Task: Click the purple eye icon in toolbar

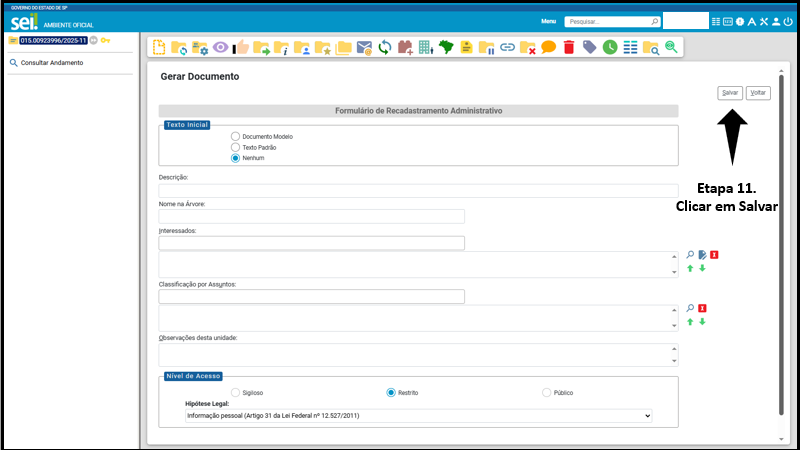Action: (220, 47)
